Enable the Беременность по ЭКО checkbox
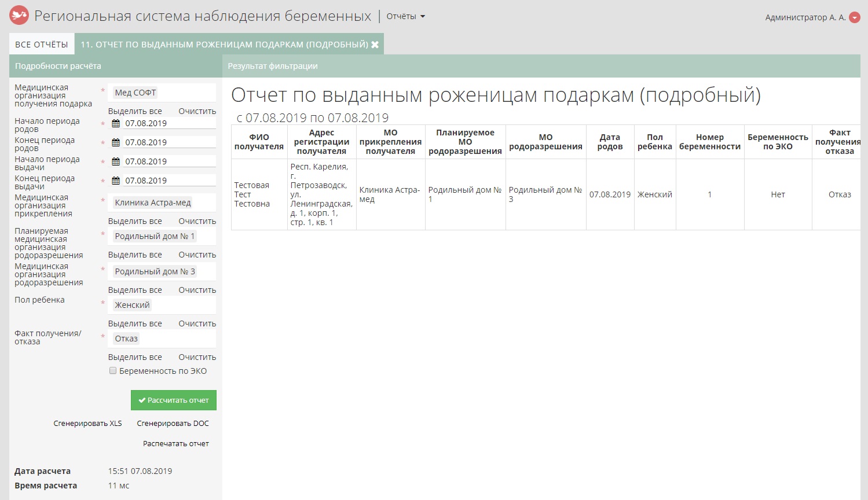 (x=113, y=371)
